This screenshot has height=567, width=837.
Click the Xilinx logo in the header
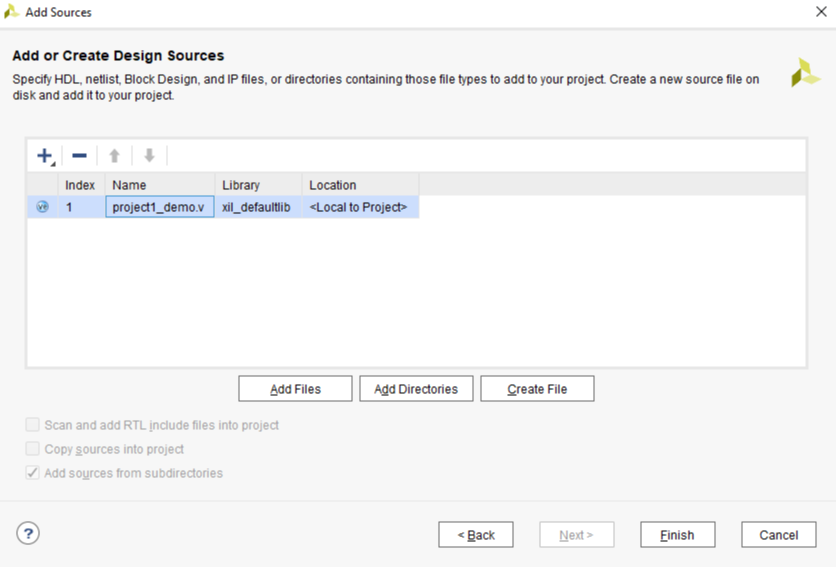[805, 73]
